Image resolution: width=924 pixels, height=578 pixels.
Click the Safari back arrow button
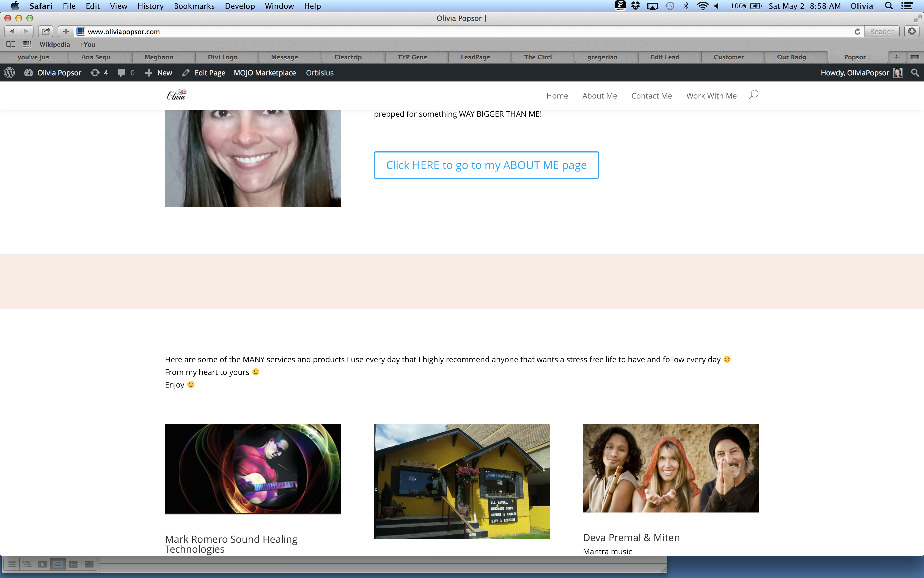coord(12,31)
